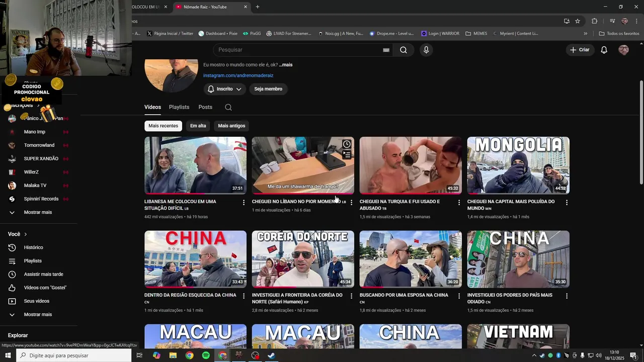Open Malaka TV subscription channel
Image resolution: width=644 pixels, height=362 pixels.
point(35,186)
